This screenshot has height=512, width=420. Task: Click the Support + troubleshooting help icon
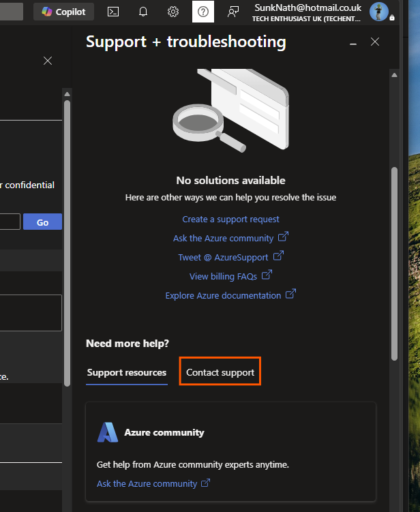pyautogui.click(x=203, y=12)
